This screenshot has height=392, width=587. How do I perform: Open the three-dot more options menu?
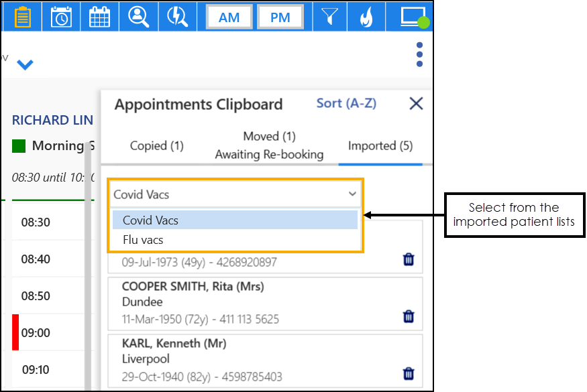[x=419, y=54]
